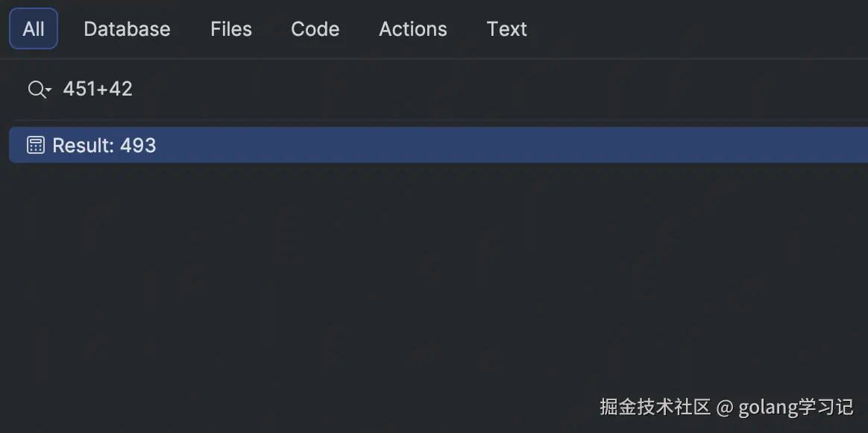868x433 pixels.
Task: Click empty search field space after expression
Action: tap(447, 90)
